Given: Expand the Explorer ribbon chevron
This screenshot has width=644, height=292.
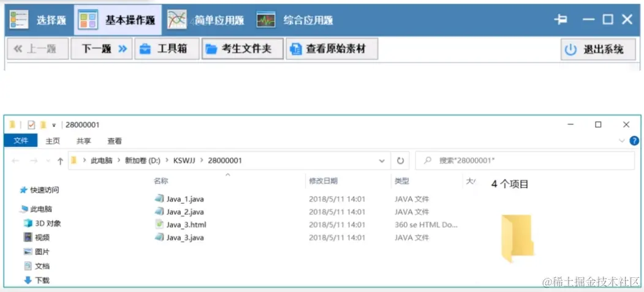Looking at the screenshot, I should pyautogui.click(x=622, y=141).
